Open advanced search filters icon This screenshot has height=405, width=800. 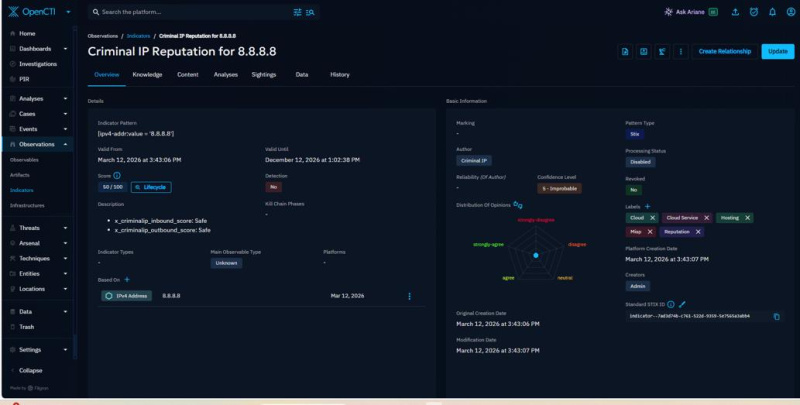[x=297, y=12]
